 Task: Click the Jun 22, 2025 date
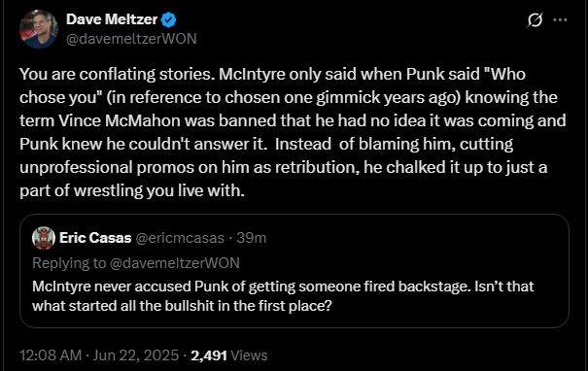(x=136, y=355)
